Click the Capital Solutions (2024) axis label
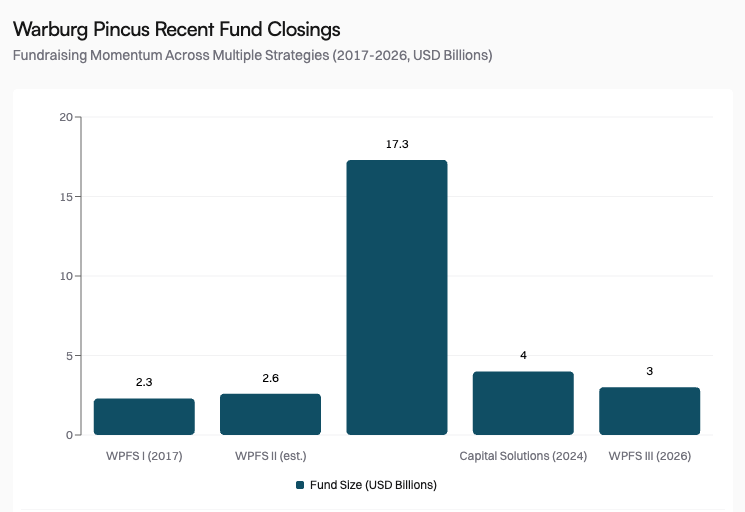745x512 pixels. click(523, 456)
